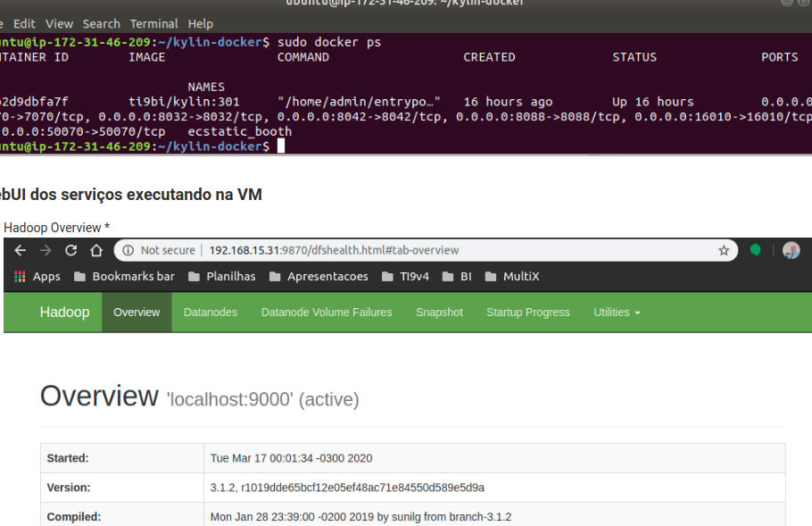Click the PORTS column header in terminal

click(779, 57)
